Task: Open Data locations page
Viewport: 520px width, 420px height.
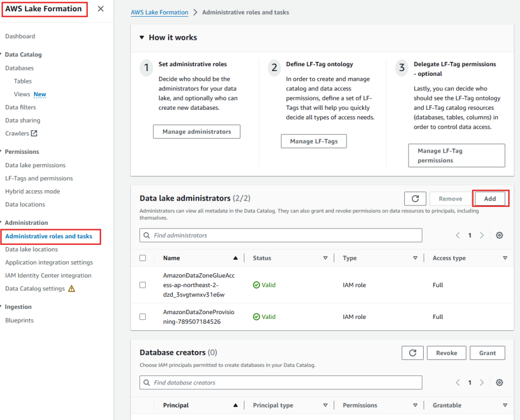Action: [25, 204]
